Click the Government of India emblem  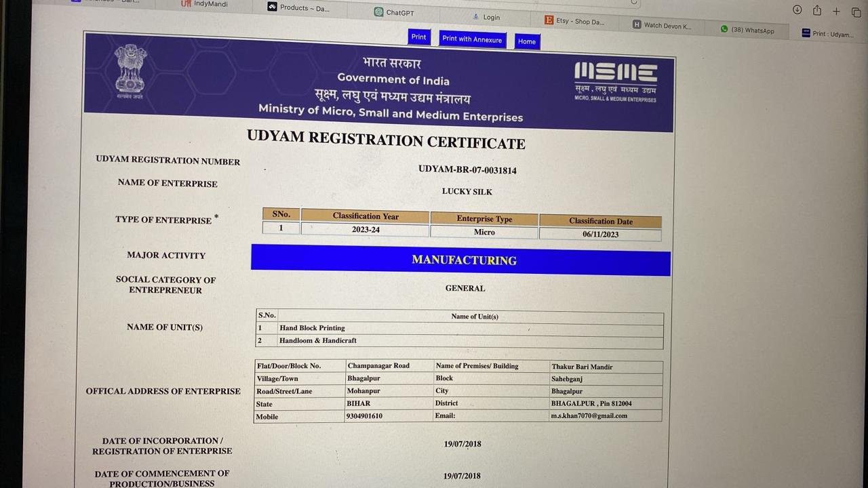pos(130,71)
